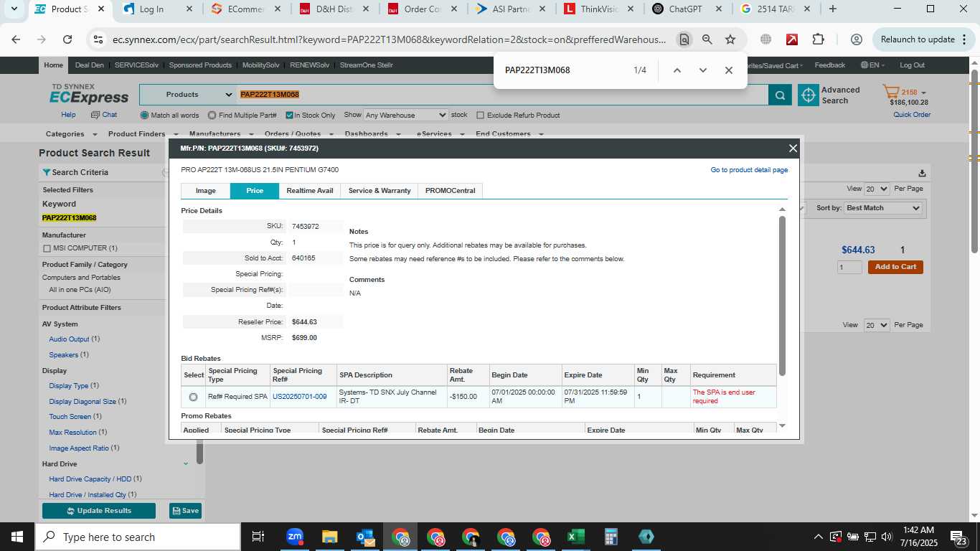Open Sponsored Products menu item
Viewport: 980px width, 551px height.
point(200,65)
